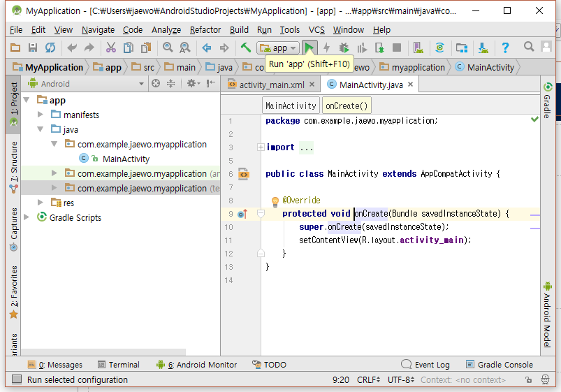Click the Open folder toolbar icon
The height and width of the screenshot is (392, 561).
[15, 48]
